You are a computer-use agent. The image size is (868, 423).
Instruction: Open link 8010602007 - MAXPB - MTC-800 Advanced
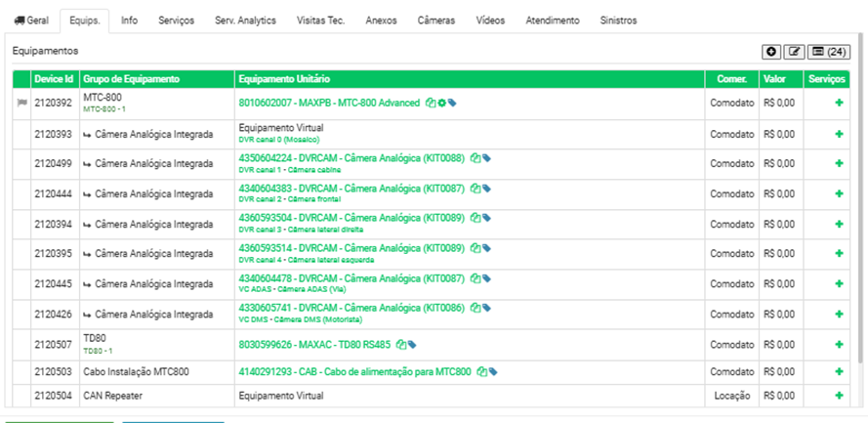pyautogui.click(x=329, y=103)
